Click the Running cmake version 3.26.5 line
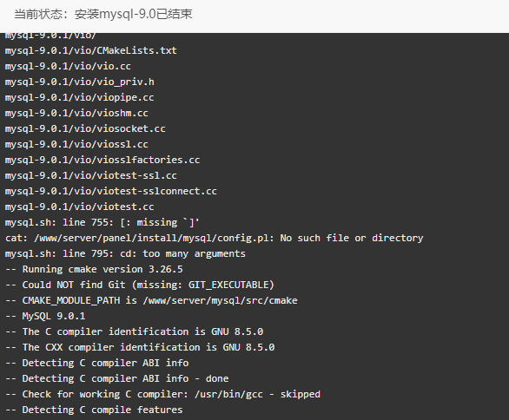This screenshot has height=420, width=509. click(x=94, y=269)
